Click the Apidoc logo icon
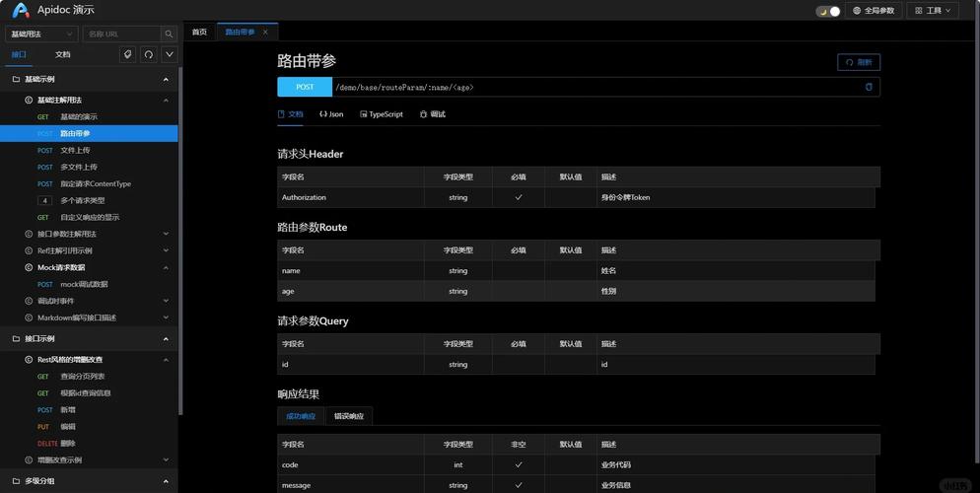The width and height of the screenshot is (980, 493). pos(22,10)
